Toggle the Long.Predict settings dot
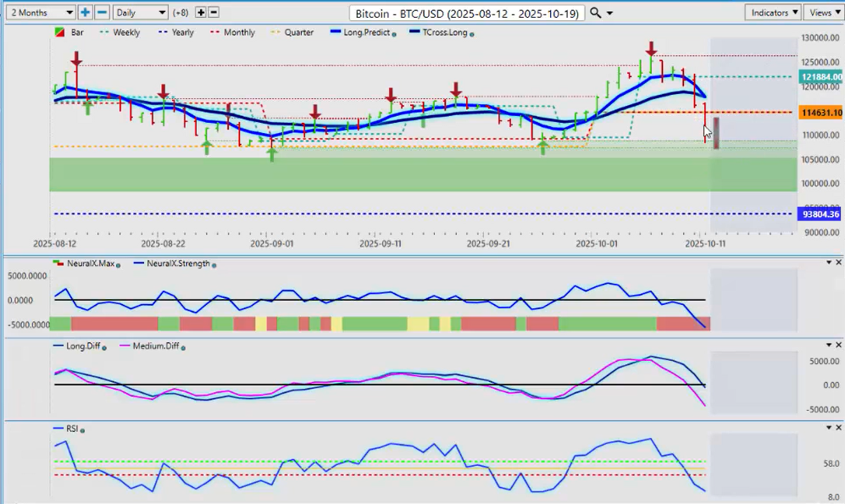This screenshot has width=845, height=504. pos(396,34)
